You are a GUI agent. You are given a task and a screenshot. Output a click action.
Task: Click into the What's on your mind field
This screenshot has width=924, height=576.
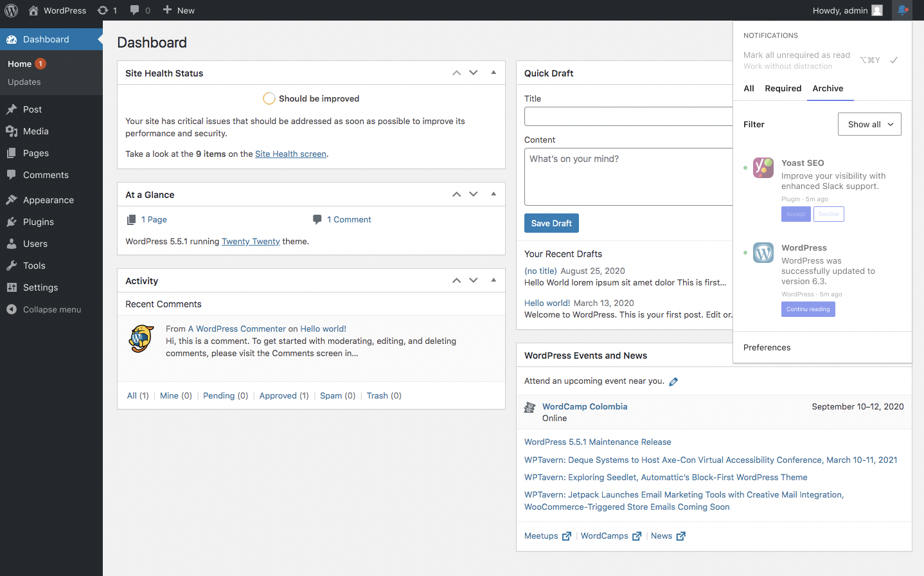click(628, 177)
